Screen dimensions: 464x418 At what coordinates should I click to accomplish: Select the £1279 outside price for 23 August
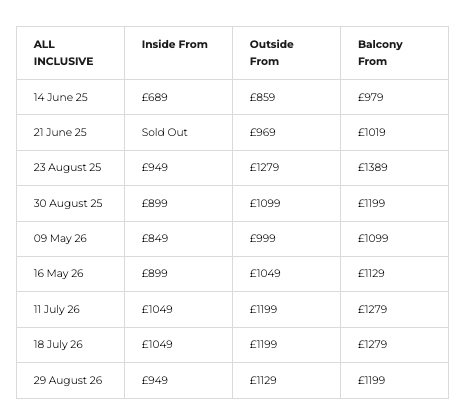(x=264, y=167)
